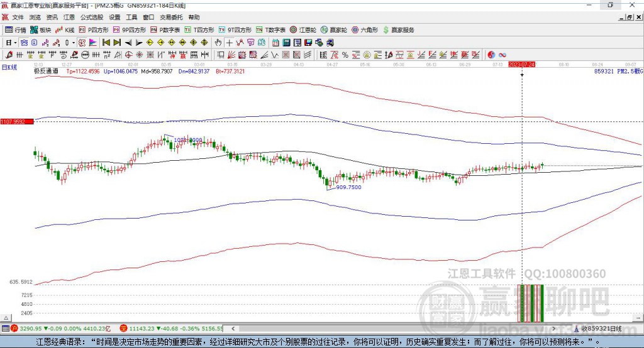Click the red 1107.9592 price tag
Image resolution: width=644 pixels, height=348 pixels.
pyautogui.click(x=17, y=121)
